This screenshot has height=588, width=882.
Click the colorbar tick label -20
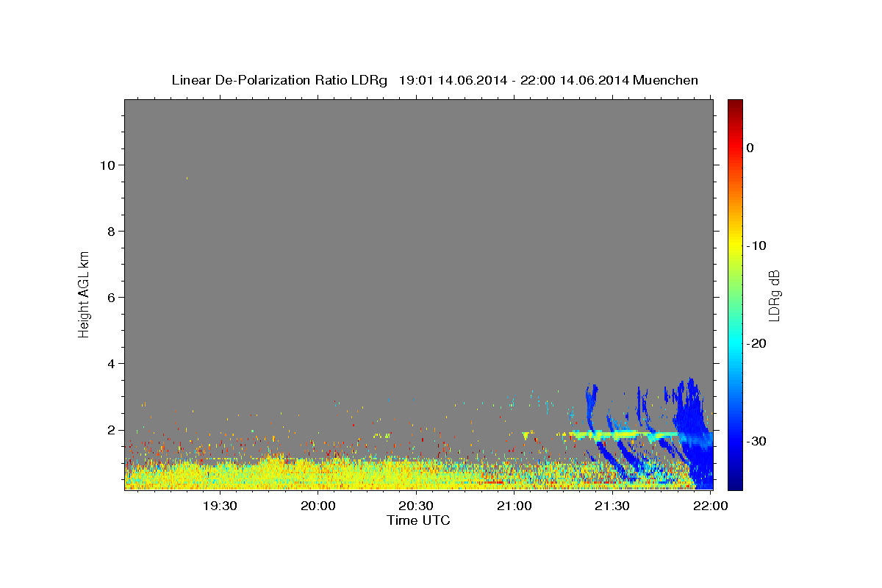756,343
